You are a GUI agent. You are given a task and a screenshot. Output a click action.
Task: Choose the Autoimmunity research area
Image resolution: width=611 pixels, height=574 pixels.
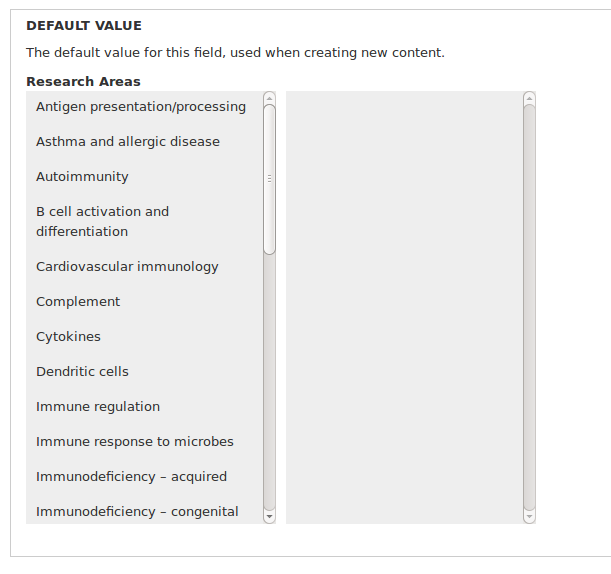[x=145, y=177]
